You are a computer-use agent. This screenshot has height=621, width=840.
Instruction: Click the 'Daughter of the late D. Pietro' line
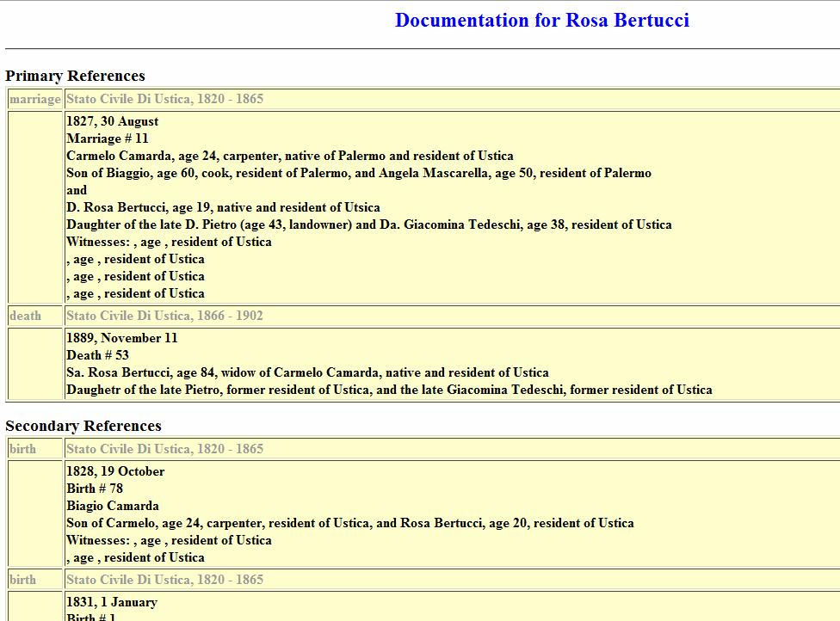click(x=369, y=224)
